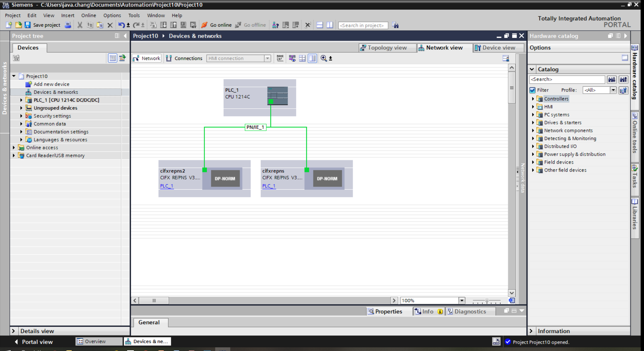Open the zoom 100% dropdown
This screenshot has height=351, width=644.
[x=462, y=300]
